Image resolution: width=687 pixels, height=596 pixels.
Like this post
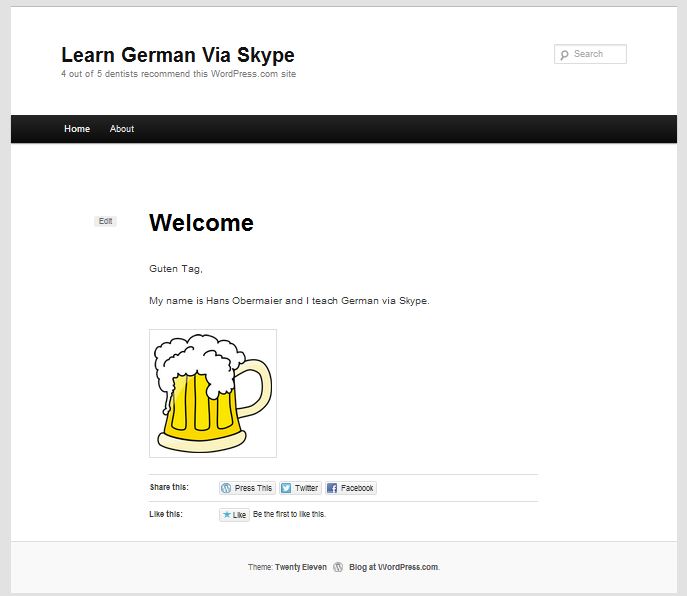(234, 514)
